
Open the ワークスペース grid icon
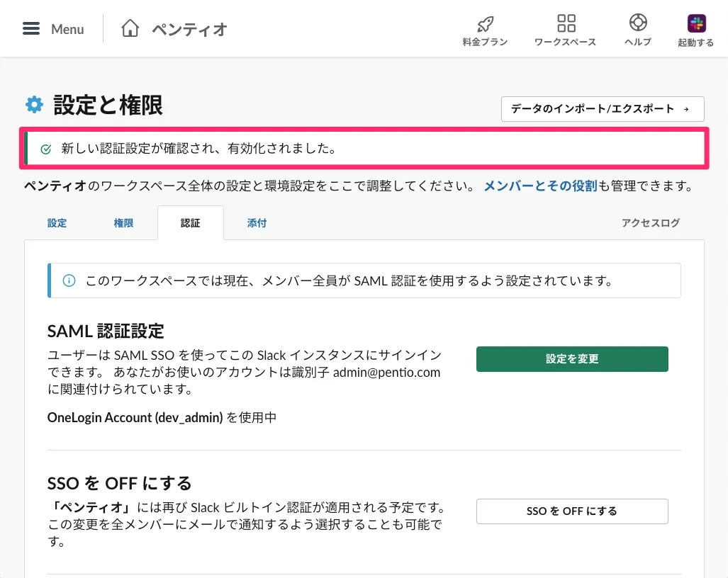point(566,23)
